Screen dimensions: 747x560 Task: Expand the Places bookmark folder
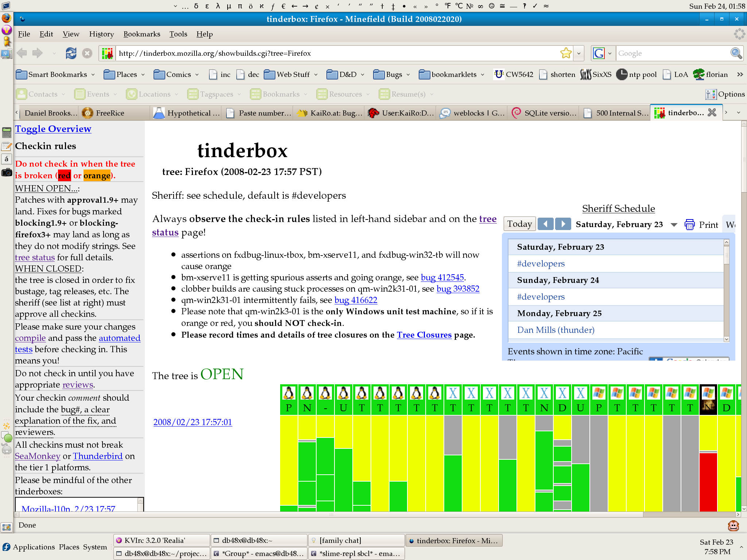pos(124,74)
